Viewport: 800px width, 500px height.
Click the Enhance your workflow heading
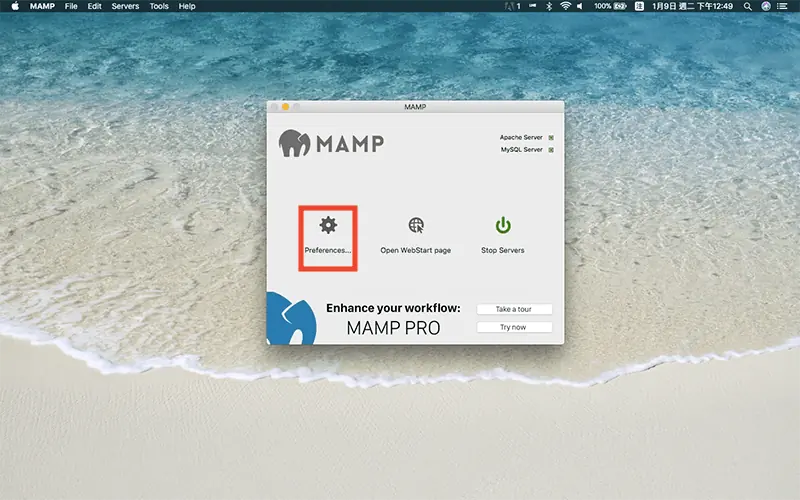[x=393, y=308]
